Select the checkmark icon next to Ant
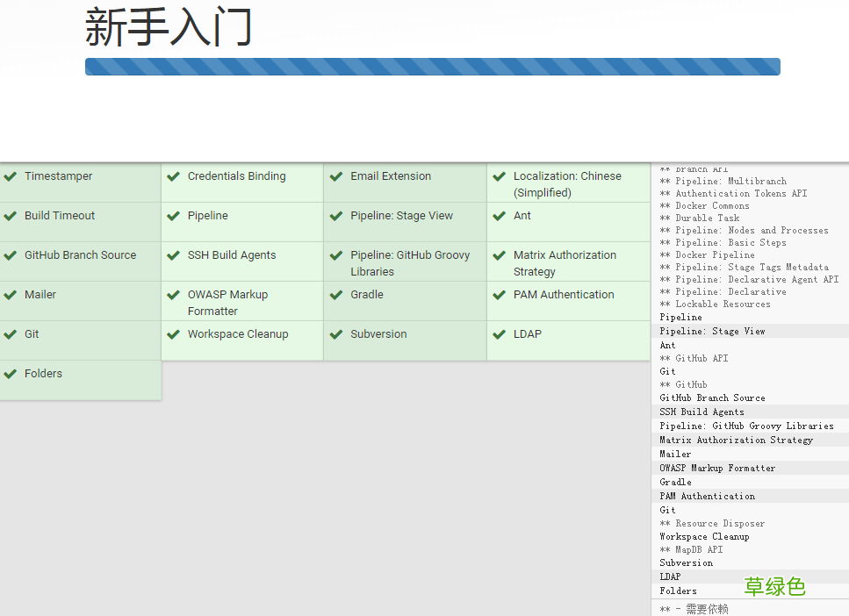The height and width of the screenshot is (616, 849). [500, 215]
